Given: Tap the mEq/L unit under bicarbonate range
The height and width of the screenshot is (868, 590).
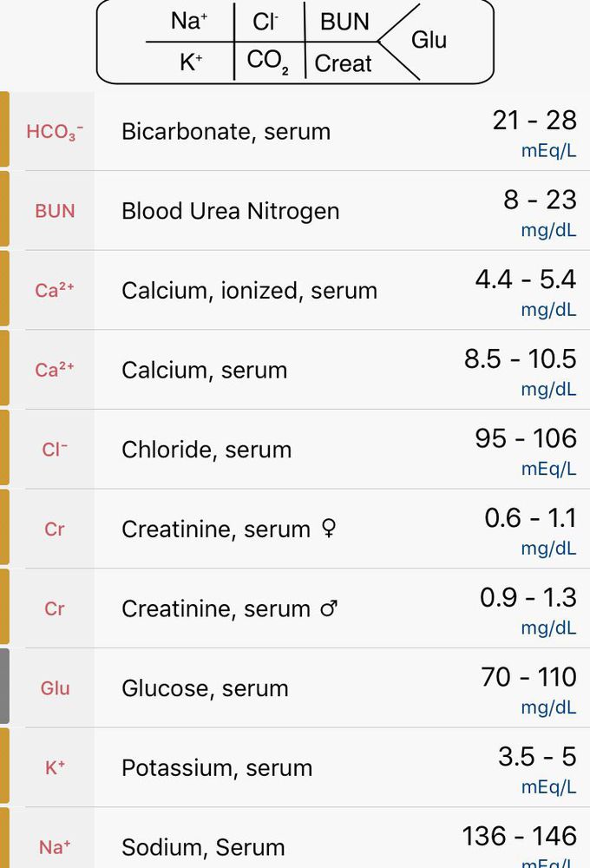Looking at the screenshot, I should (548, 151).
